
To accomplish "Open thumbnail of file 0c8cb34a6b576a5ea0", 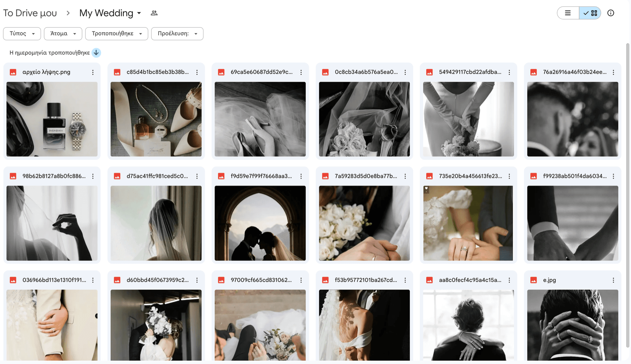I will pyautogui.click(x=364, y=119).
